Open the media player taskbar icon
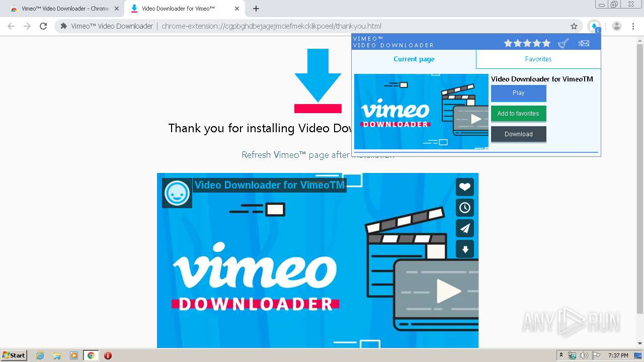 (x=74, y=355)
